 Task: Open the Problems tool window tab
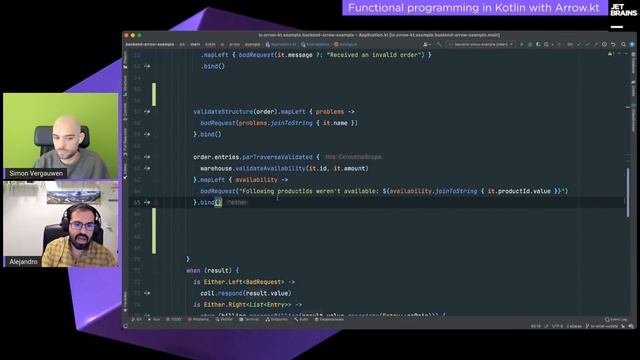pyautogui.click(x=198, y=320)
